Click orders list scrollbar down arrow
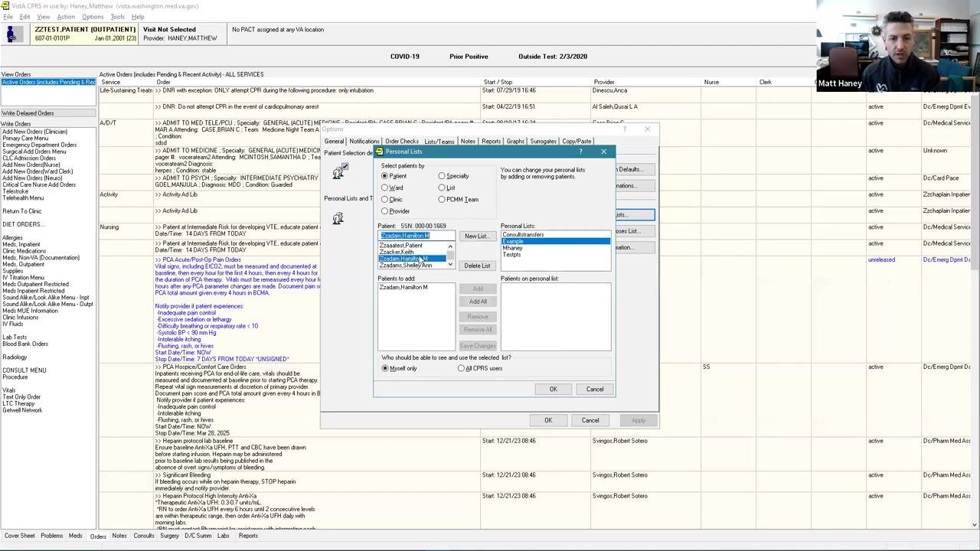The image size is (980, 551). pos(975,524)
